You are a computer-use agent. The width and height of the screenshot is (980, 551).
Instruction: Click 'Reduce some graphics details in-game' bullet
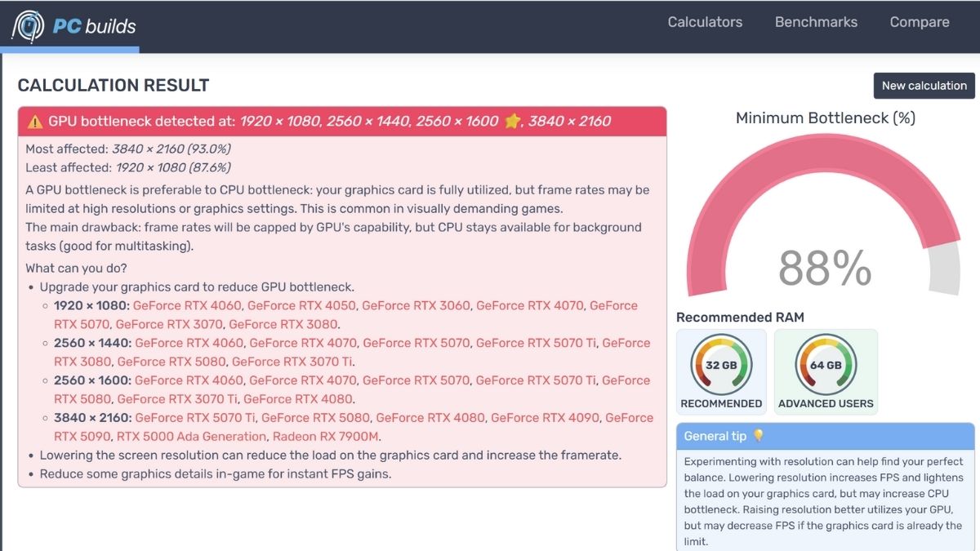coord(216,474)
